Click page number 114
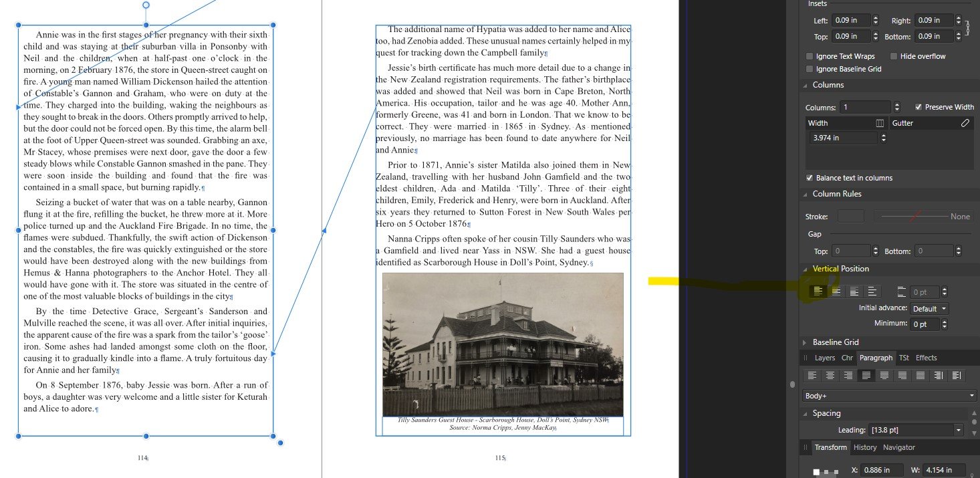 pyautogui.click(x=142, y=458)
